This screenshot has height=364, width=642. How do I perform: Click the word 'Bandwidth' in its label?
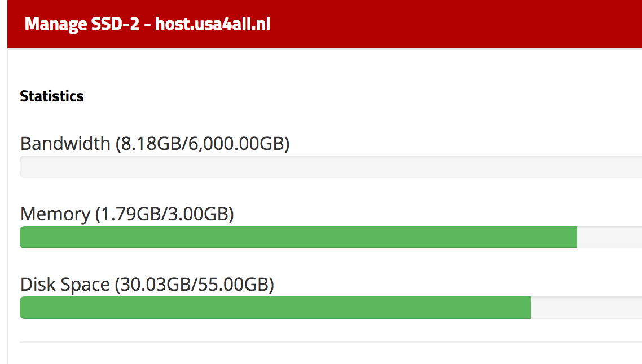coord(65,144)
